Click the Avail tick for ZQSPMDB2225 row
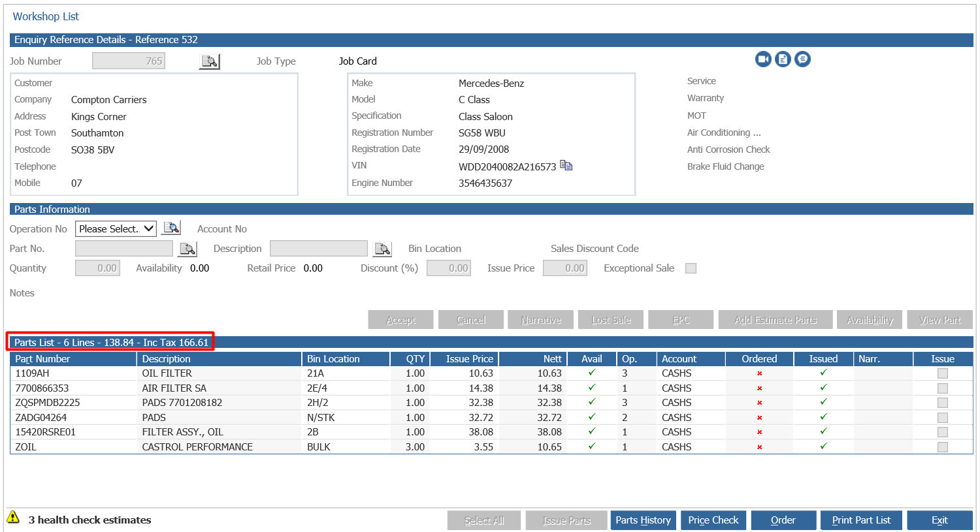 click(592, 402)
